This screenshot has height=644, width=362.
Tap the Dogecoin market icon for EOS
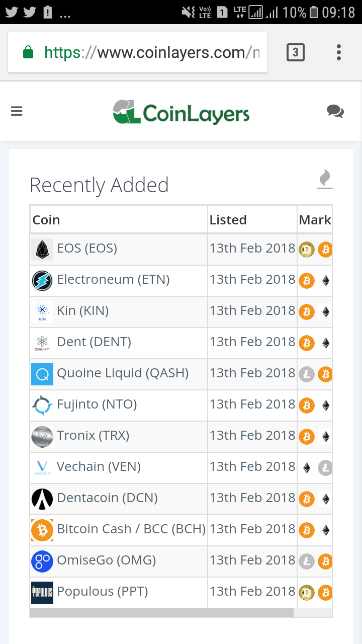tap(307, 249)
